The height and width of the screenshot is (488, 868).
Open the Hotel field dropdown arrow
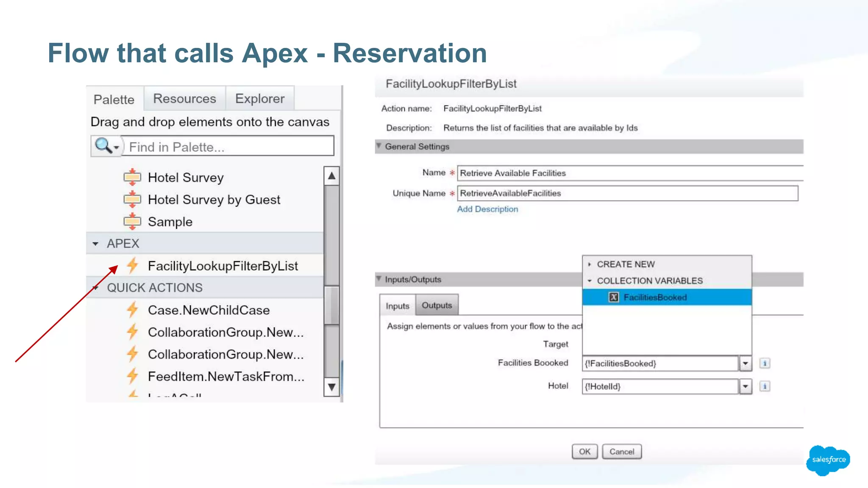[745, 386]
